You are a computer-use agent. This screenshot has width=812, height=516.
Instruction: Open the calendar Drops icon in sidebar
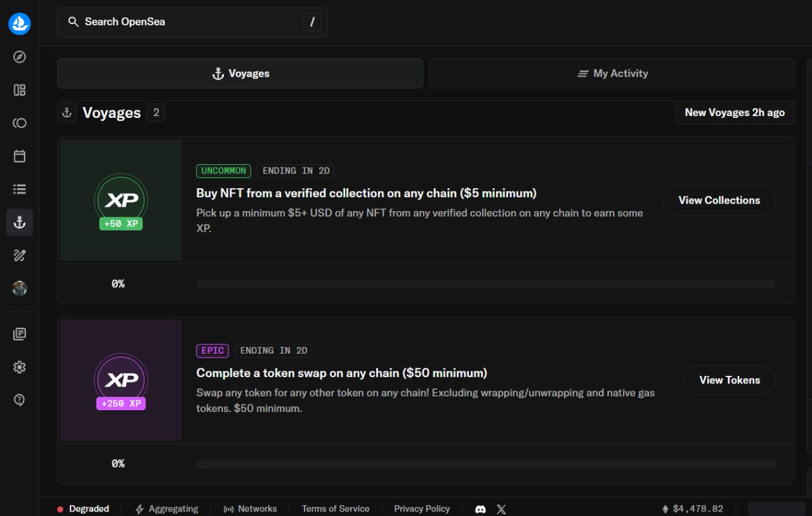click(20, 156)
